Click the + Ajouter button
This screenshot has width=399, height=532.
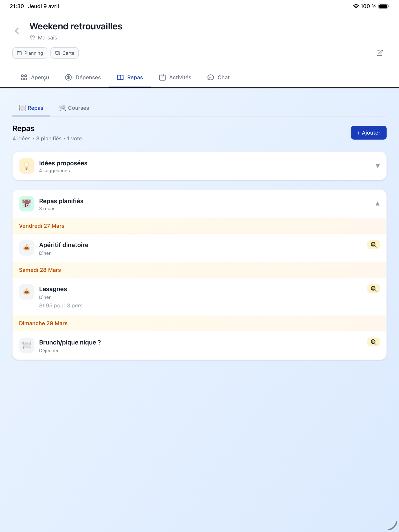[x=368, y=133]
